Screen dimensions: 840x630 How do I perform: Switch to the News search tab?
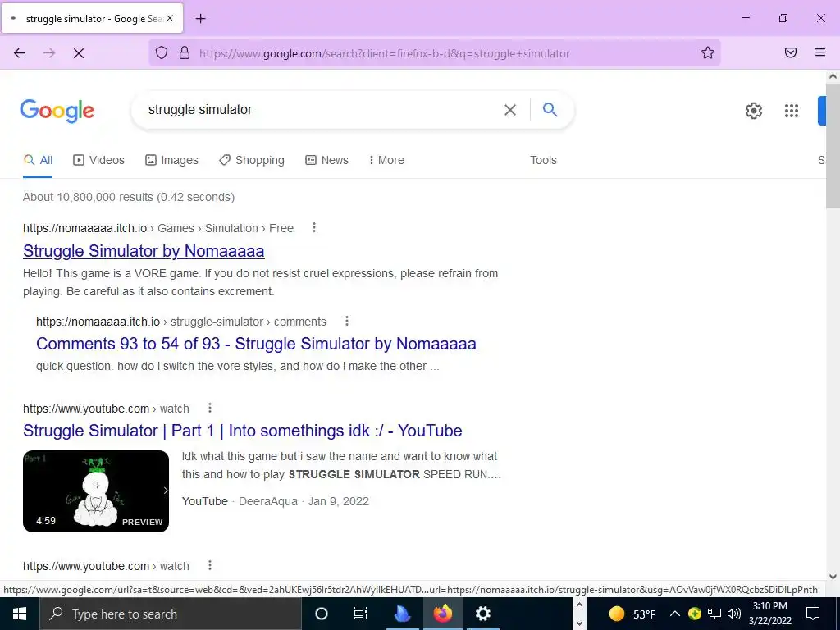(326, 160)
